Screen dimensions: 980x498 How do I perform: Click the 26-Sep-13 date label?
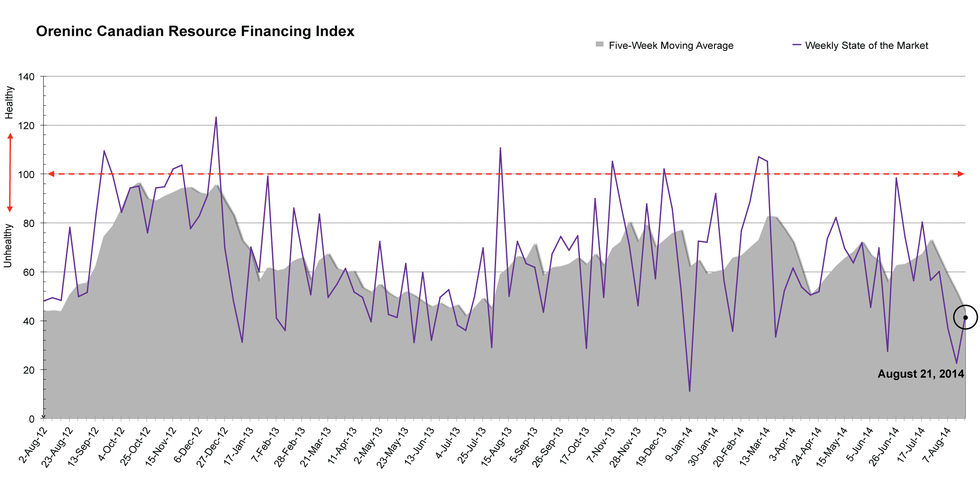point(548,447)
